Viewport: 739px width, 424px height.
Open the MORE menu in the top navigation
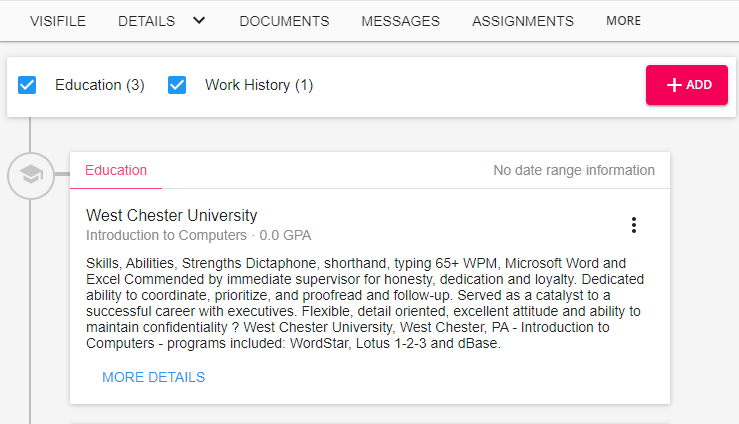623,21
